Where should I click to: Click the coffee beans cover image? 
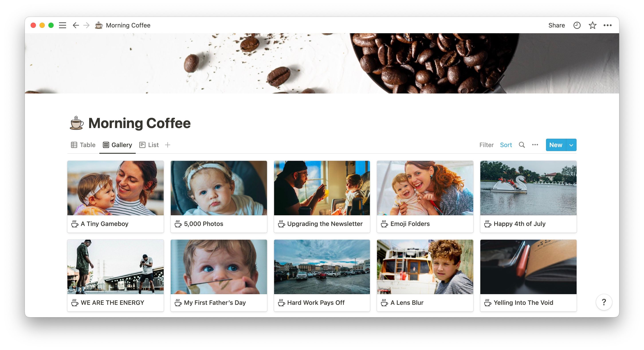[322, 63]
